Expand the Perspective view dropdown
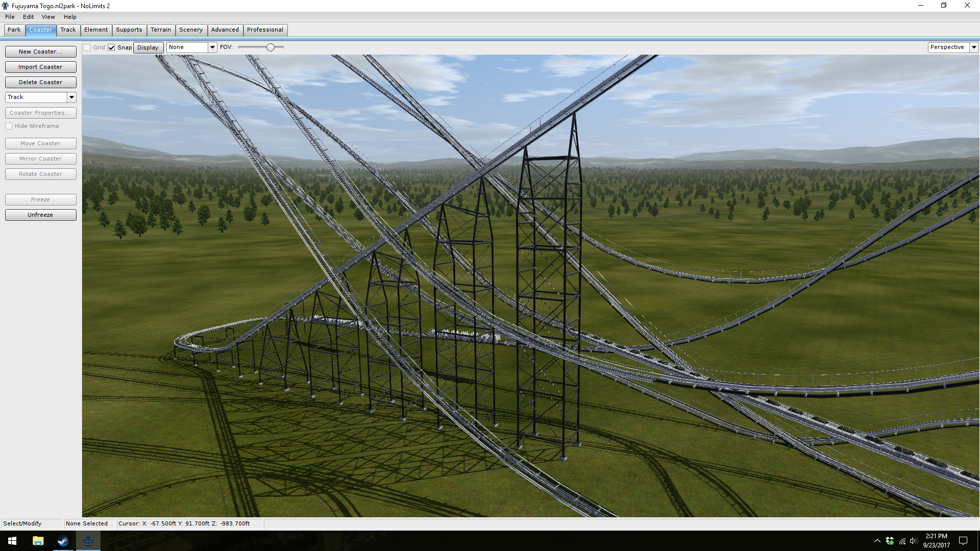The height and width of the screenshot is (551, 980). pos(974,47)
